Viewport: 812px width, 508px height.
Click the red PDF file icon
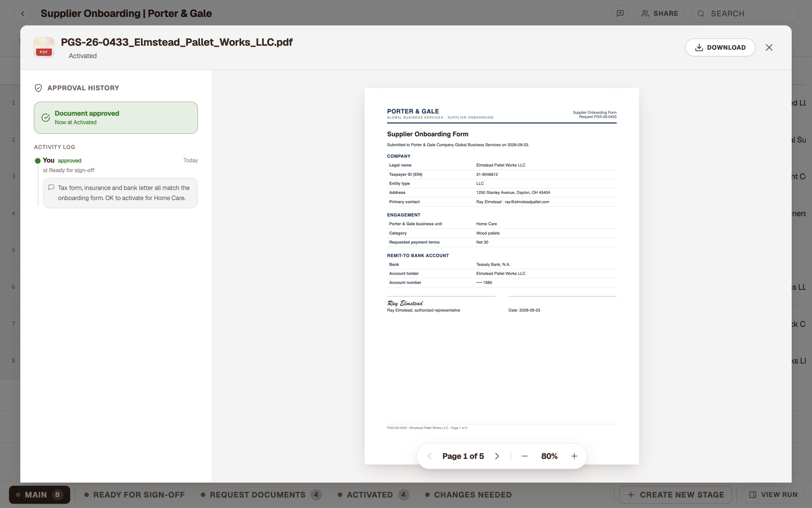44,47
